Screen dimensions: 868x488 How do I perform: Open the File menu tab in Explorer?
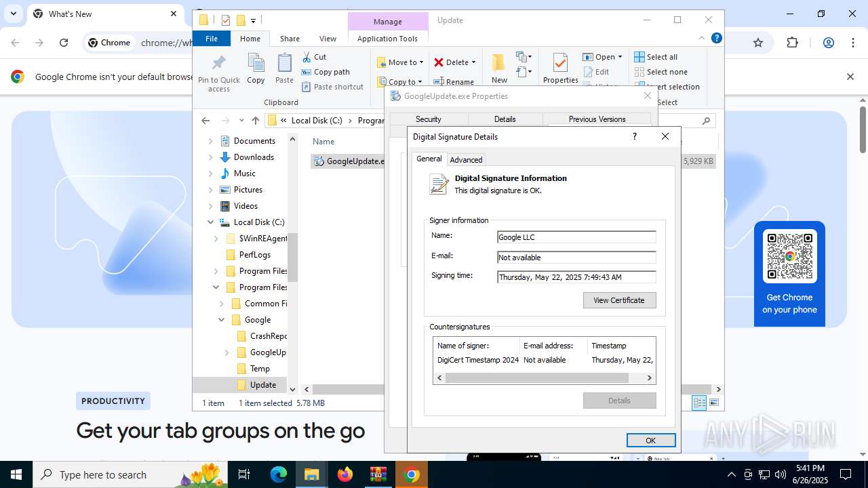click(x=212, y=39)
